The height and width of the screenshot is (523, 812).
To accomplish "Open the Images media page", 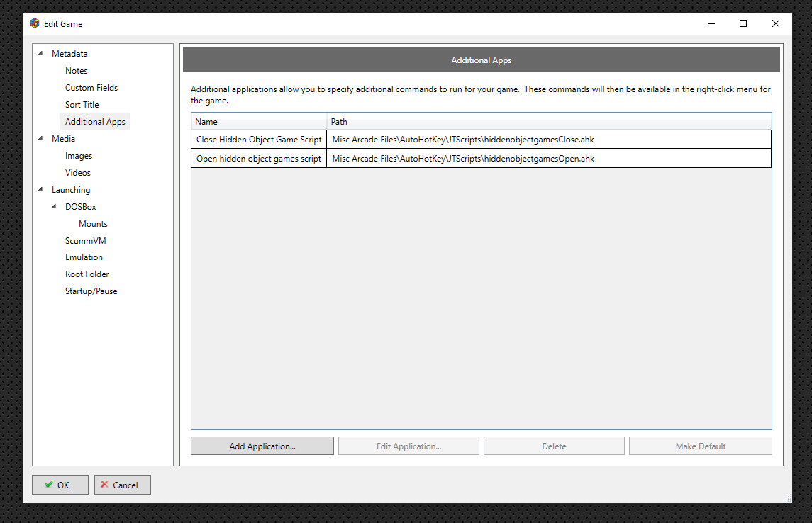I will (79, 156).
